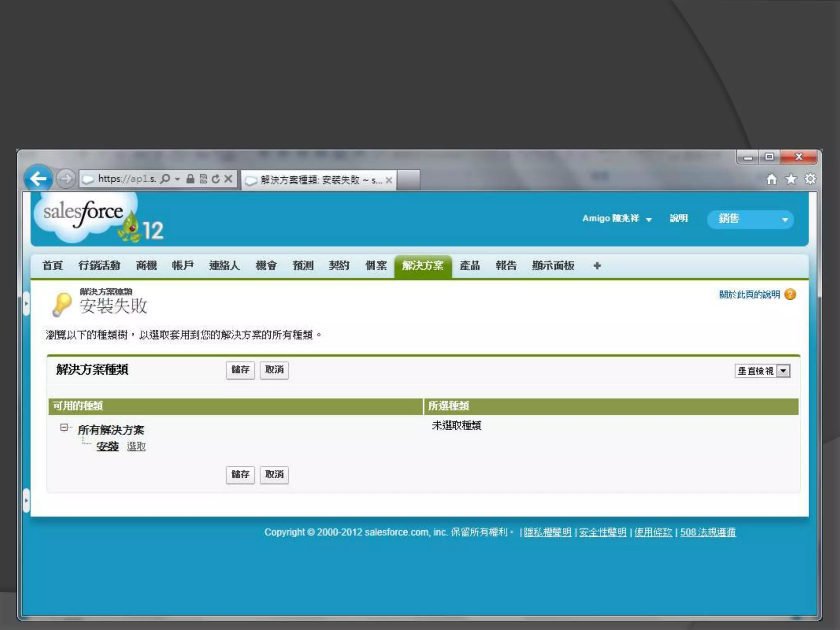840x630 pixels.
Task: Switch to the 個案 tab
Action: [x=376, y=266]
